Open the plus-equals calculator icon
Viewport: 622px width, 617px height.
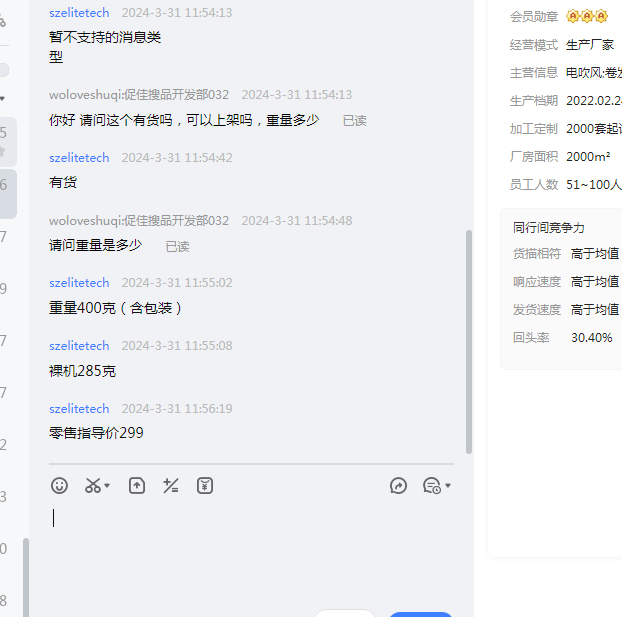pos(171,486)
